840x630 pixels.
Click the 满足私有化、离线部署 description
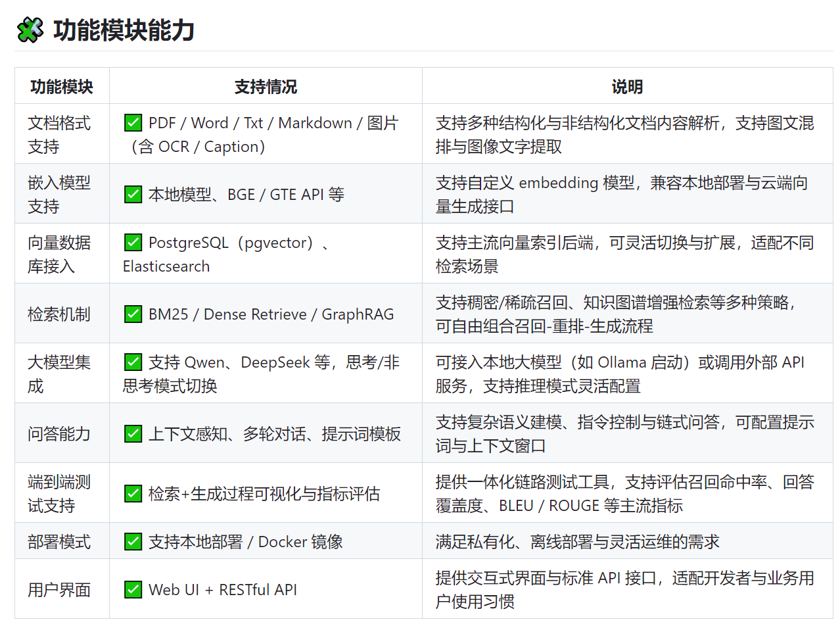(577, 541)
